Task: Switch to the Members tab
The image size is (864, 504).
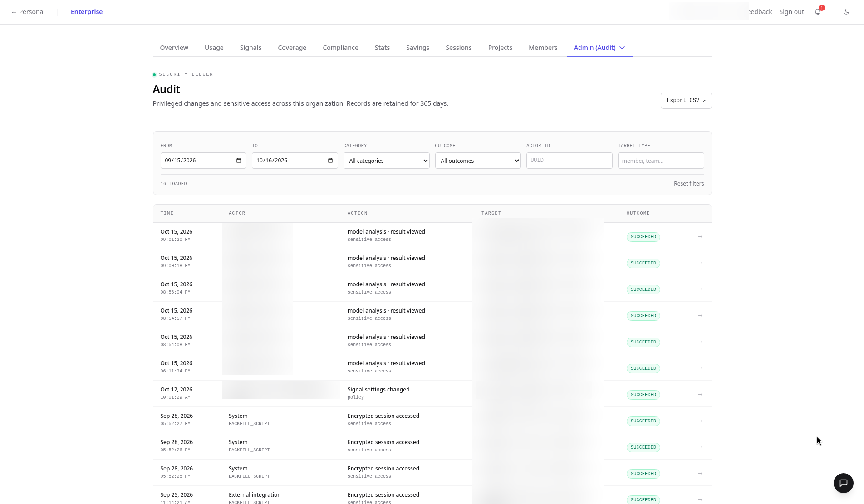Action: [543, 48]
